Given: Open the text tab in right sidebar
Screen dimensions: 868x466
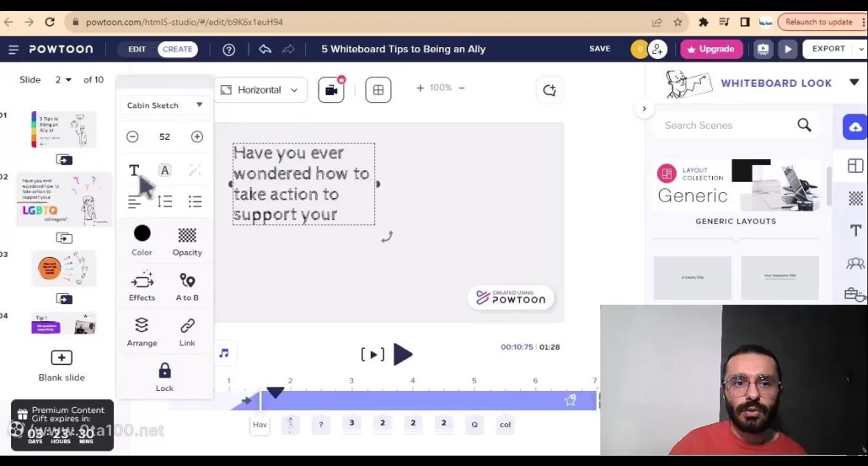Looking at the screenshot, I should [x=855, y=230].
